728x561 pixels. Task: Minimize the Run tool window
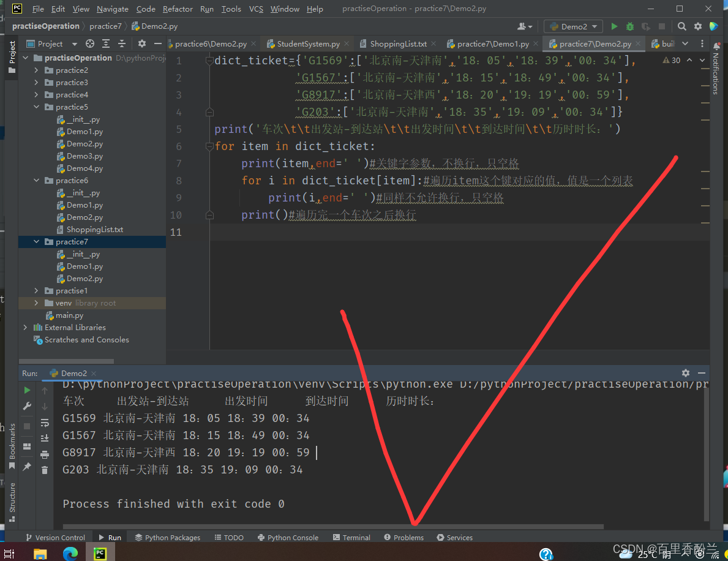coord(702,373)
